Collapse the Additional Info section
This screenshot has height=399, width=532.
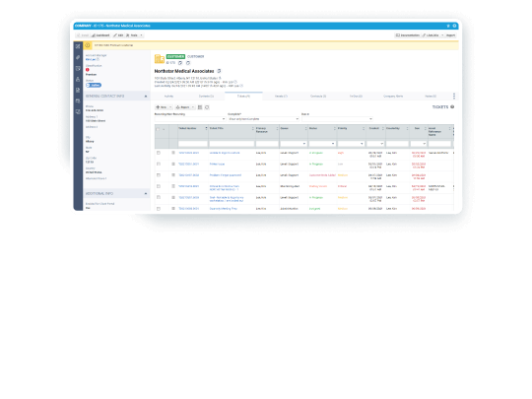click(x=146, y=194)
